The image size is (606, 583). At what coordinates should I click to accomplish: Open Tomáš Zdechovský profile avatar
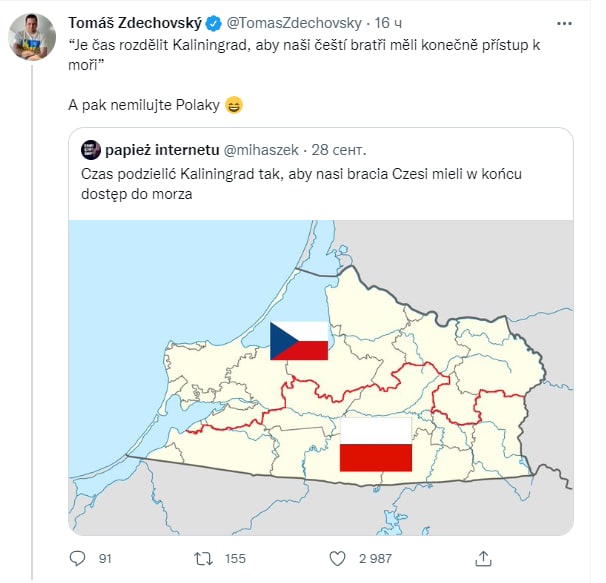32,37
